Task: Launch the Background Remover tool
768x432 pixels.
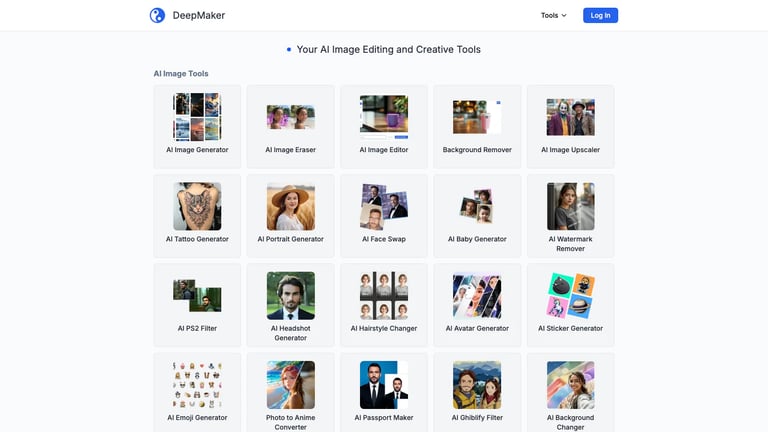Action: click(477, 126)
